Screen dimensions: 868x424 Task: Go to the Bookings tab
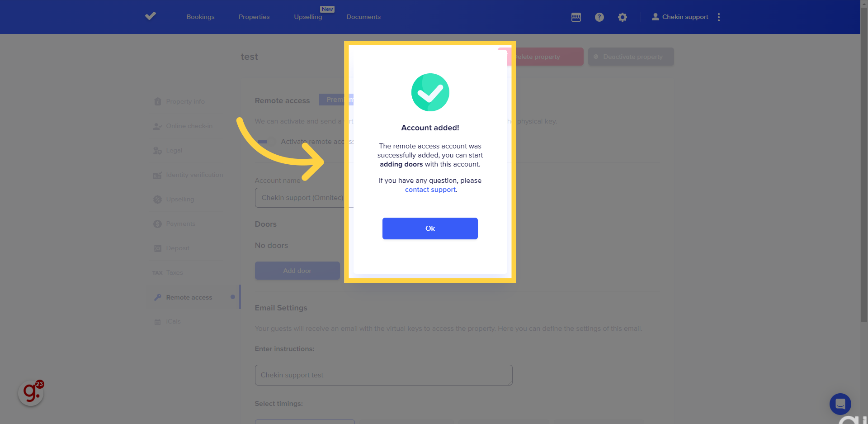(x=200, y=17)
